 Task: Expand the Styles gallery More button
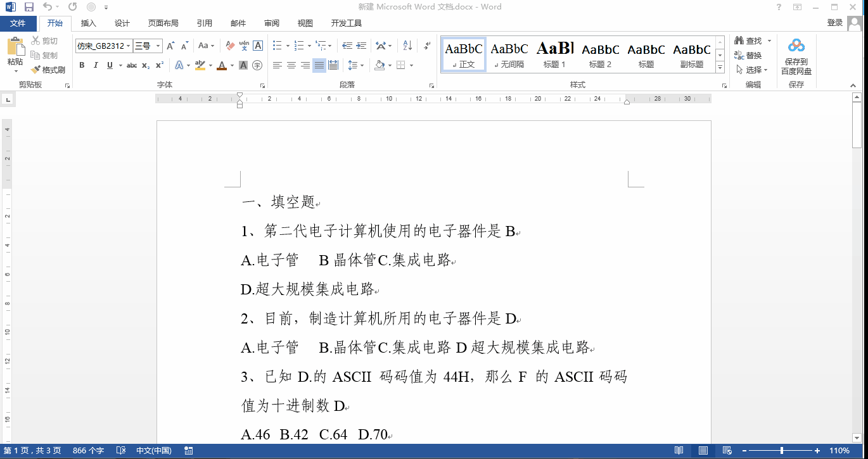tap(720, 67)
